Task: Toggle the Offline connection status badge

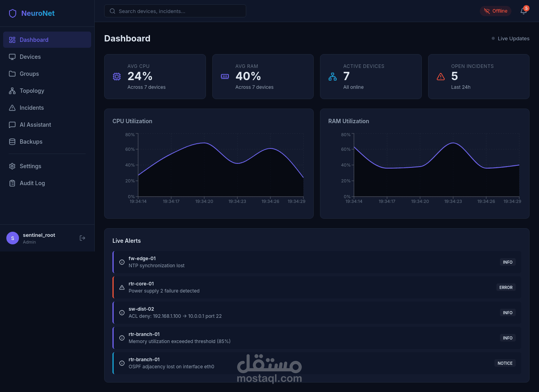Action: (x=496, y=11)
